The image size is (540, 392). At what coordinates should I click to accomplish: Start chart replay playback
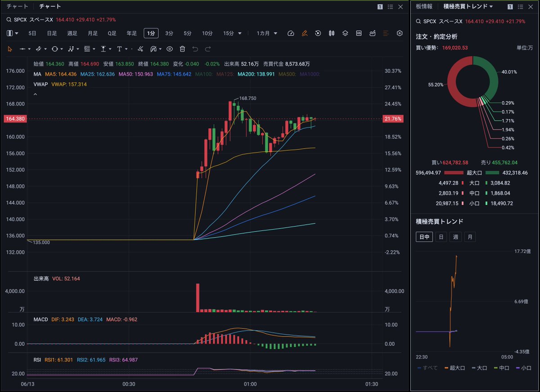pos(318,33)
